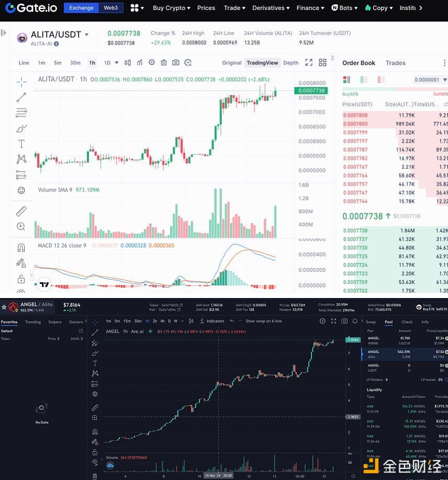Edit the Default favorites list
This screenshot has width=448, height=480.
coord(81,331)
